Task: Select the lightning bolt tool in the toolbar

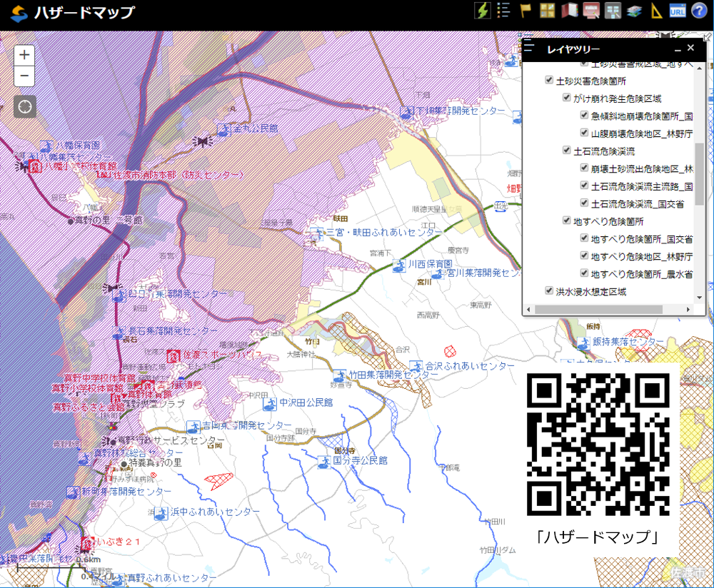Action: 481,10
